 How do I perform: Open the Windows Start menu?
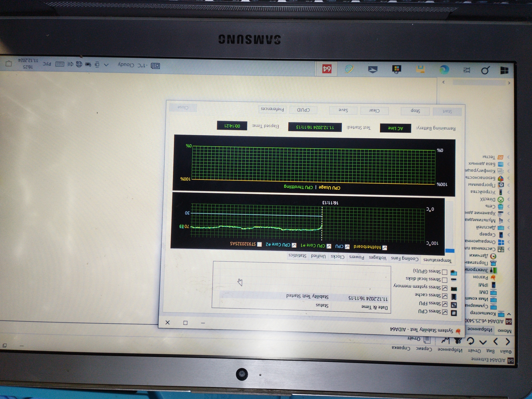[x=504, y=70]
